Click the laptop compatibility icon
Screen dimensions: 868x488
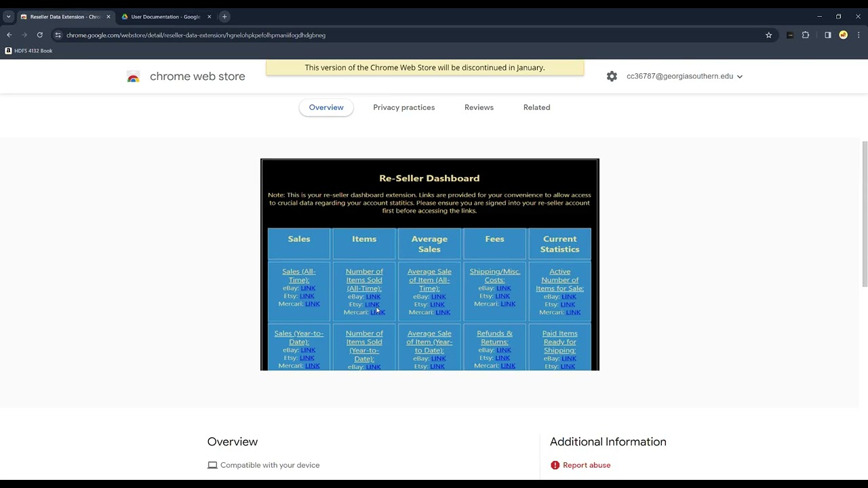pyautogui.click(x=212, y=465)
